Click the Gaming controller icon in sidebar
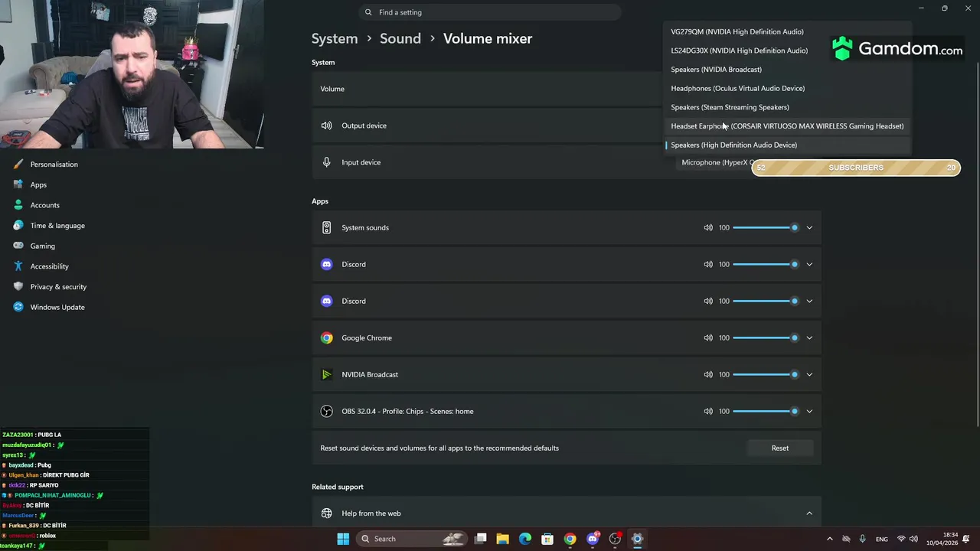Screen dimensions: 980x551 (18, 246)
